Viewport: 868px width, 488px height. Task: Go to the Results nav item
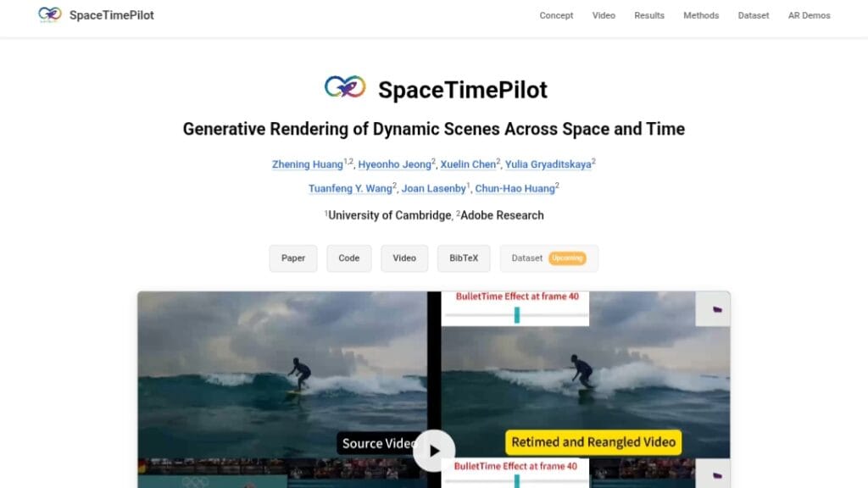649,15
